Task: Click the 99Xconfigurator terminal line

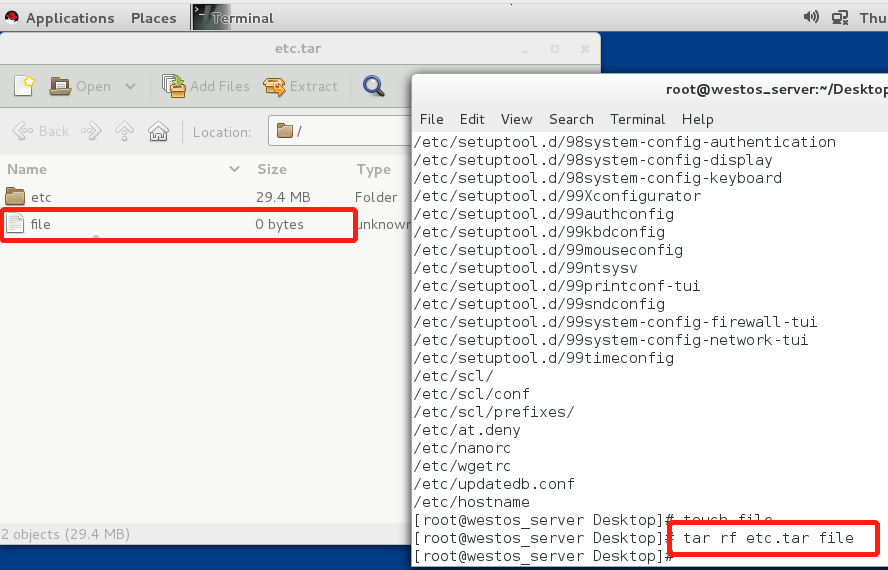Action: click(558, 196)
